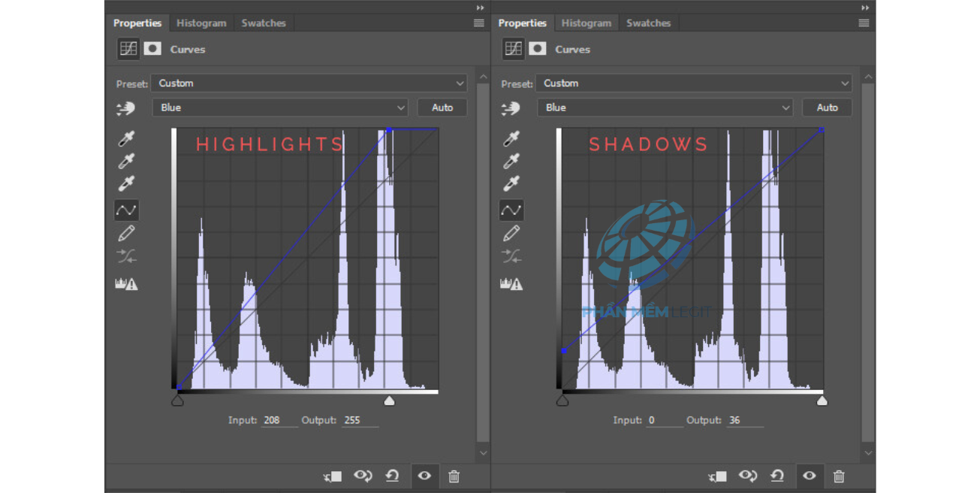Screen dimensions: 980x493
Task: Click the scrollbar up arrow in the Highlights panel
Action: tap(483, 77)
